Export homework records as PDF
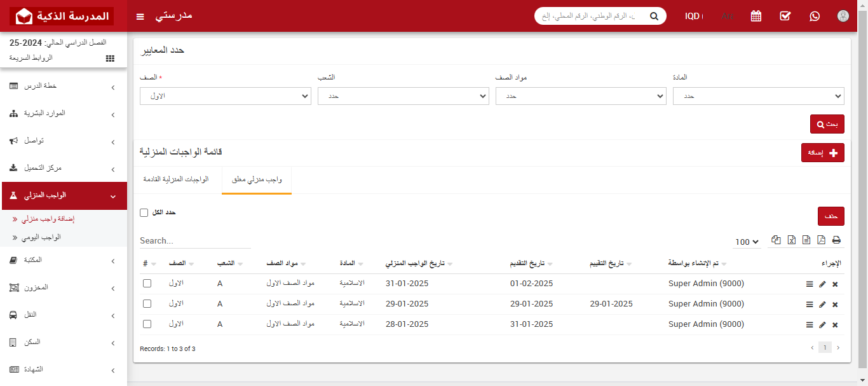This screenshot has height=386, width=868. pos(822,240)
